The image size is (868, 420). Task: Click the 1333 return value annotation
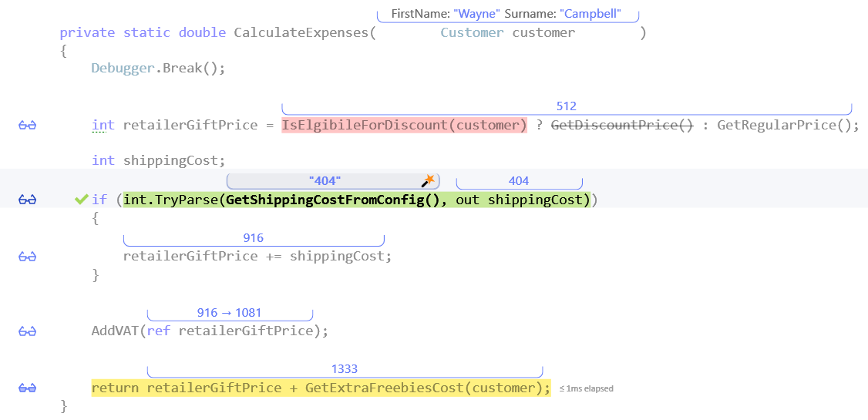345,369
